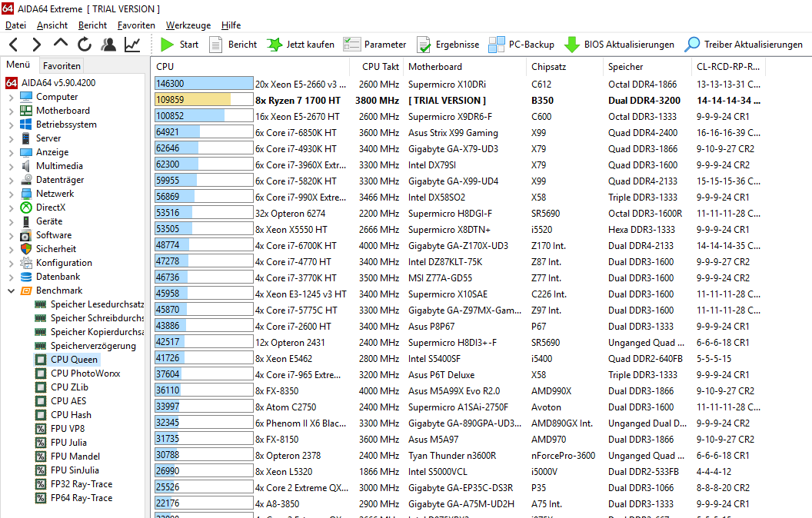The image size is (812, 518).
Task: Click the 146300 score bar
Action: tap(204, 84)
